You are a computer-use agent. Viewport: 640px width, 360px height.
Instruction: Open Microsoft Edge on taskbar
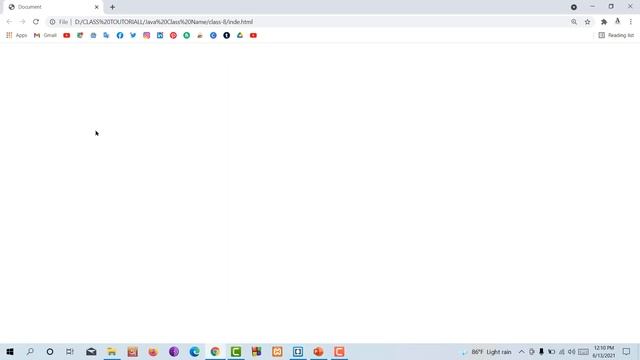[x=194, y=351]
